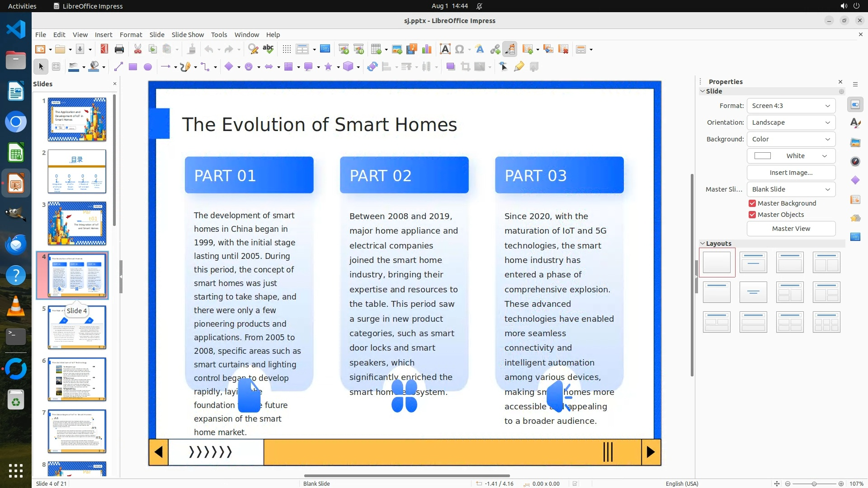
Task: Click the Crop Image tool icon
Action: 465,67
